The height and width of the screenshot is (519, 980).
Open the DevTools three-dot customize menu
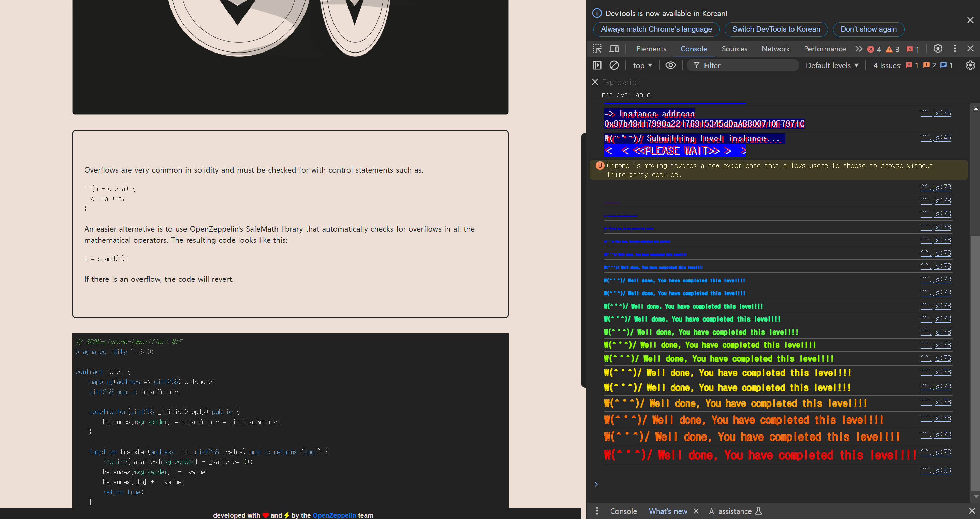point(955,49)
